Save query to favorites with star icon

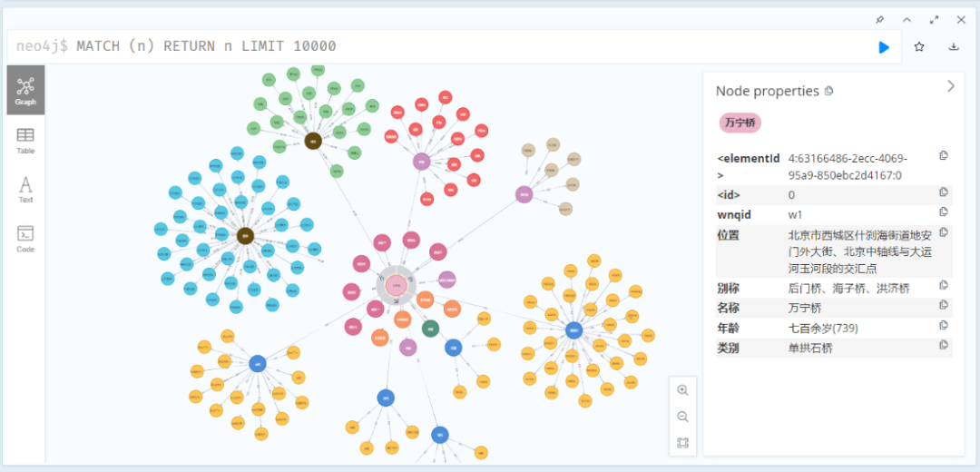(x=919, y=47)
